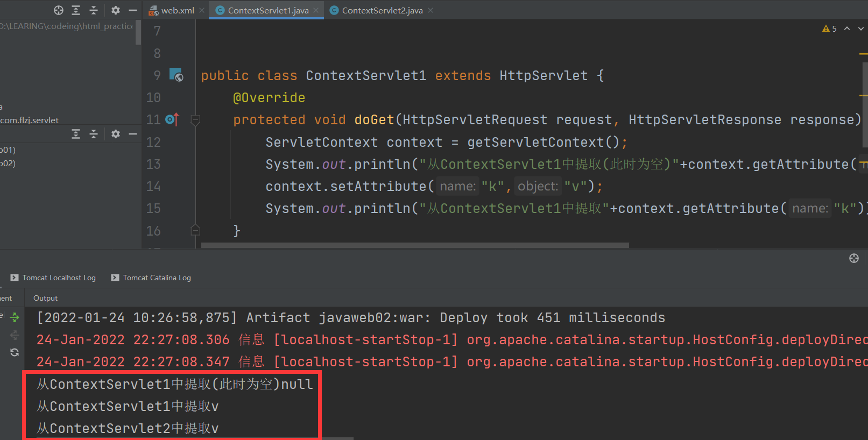Click the crosshair icon at run panel top right

point(854,258)
